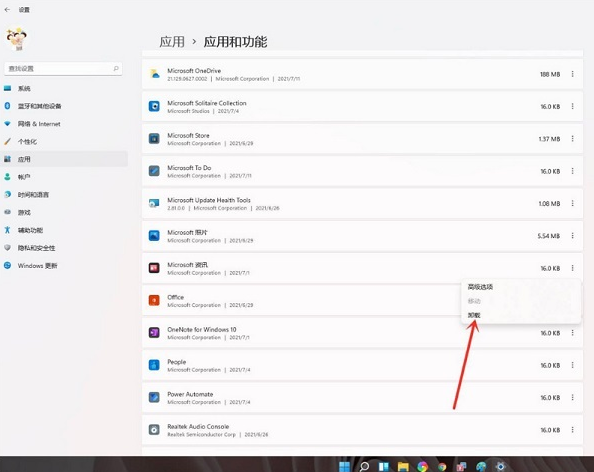Click the Office app icon
The image size is (594, 472).
(154, 300)
